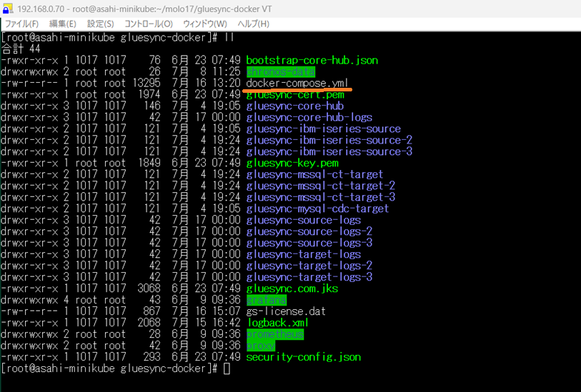Click the gluesync-ibm-iseries-source directory name
Viewport: 581px width, 392px height.
[324, 129]
